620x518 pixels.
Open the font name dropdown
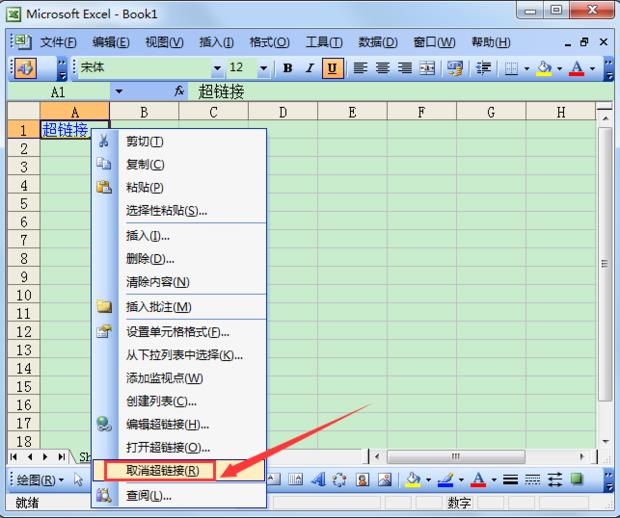tap(217, 68)
